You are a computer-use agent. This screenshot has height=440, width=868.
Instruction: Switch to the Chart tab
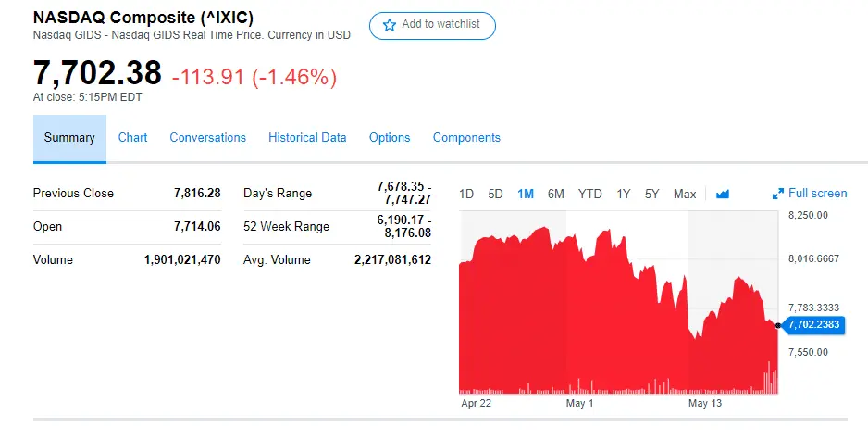coord(132,138)
